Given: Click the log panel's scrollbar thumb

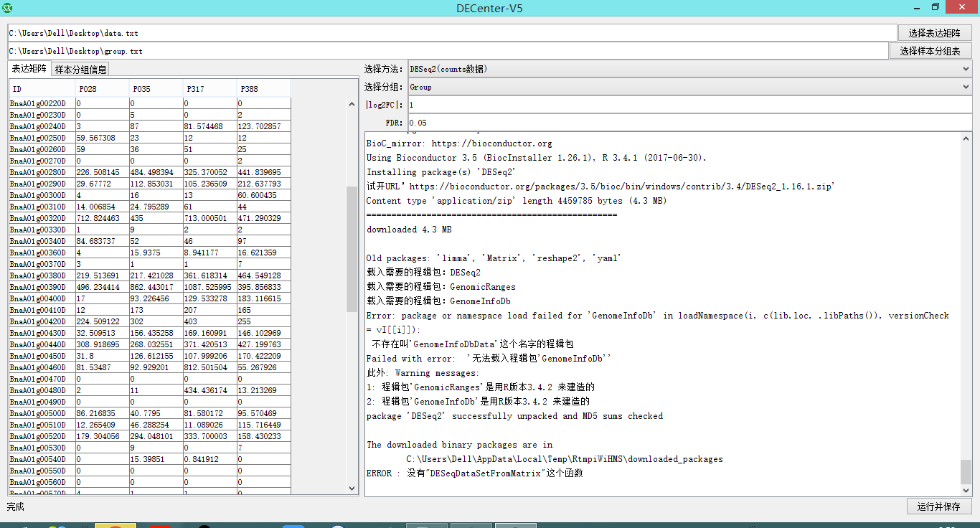Looking at the screenshot, I should point(966,471).
